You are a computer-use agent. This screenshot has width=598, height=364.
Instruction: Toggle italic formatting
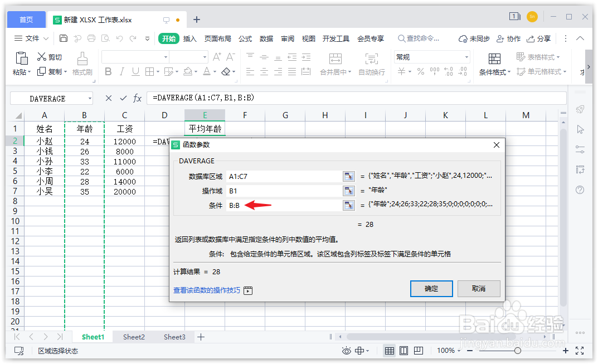tap(121, 72)
